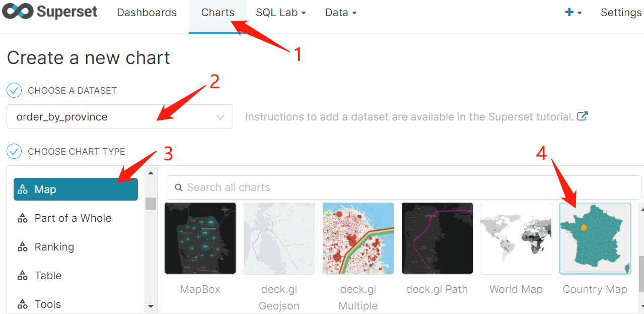The image size is (644, 314).
Task: Open the Settings menu
Action: 620,12
